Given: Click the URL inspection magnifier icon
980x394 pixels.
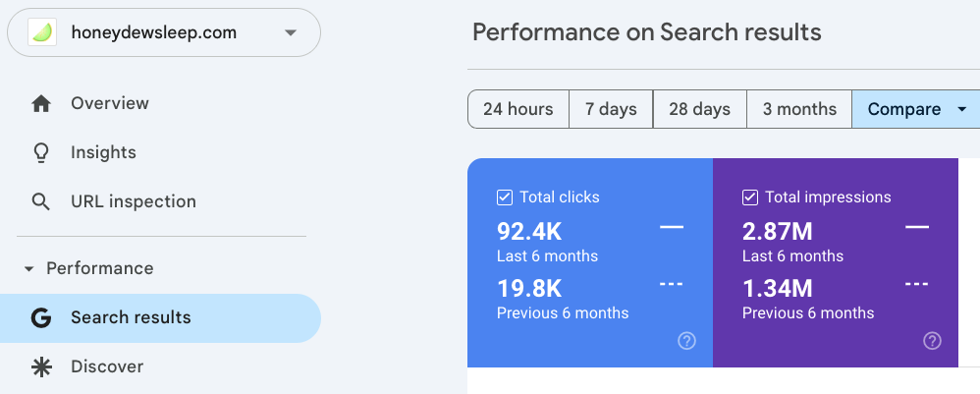Looking at the screenshot, I should click(41, 201).
